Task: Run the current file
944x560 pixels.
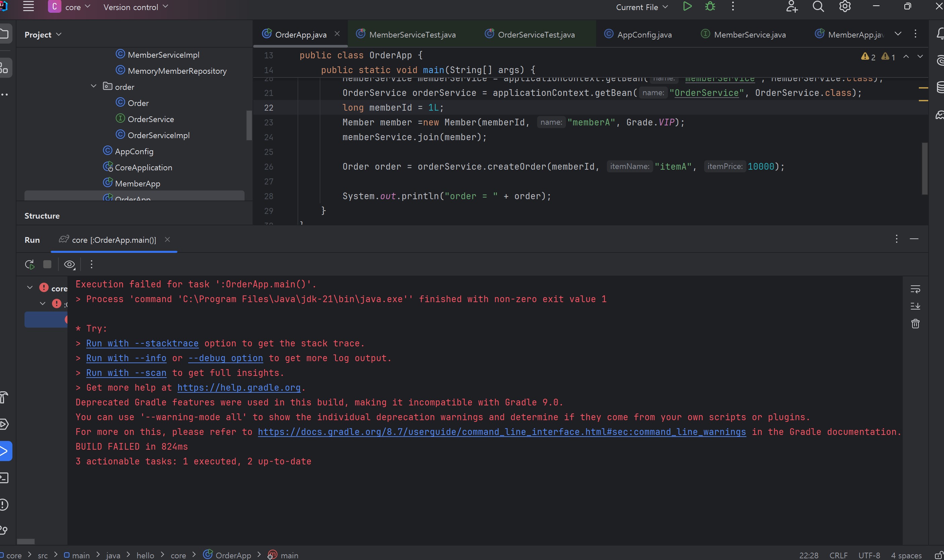Action: click(x=687, y=6)
